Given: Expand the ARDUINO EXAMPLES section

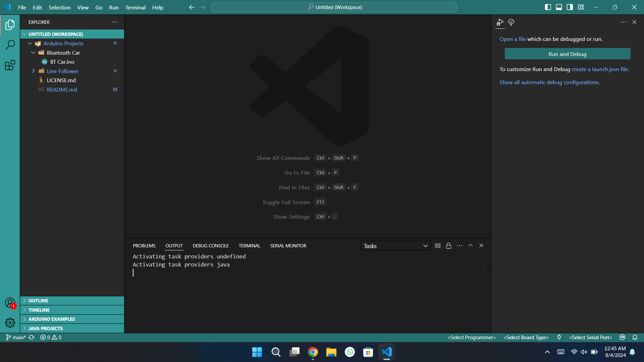Looking at the screenshot, I should tap(52, 319).
